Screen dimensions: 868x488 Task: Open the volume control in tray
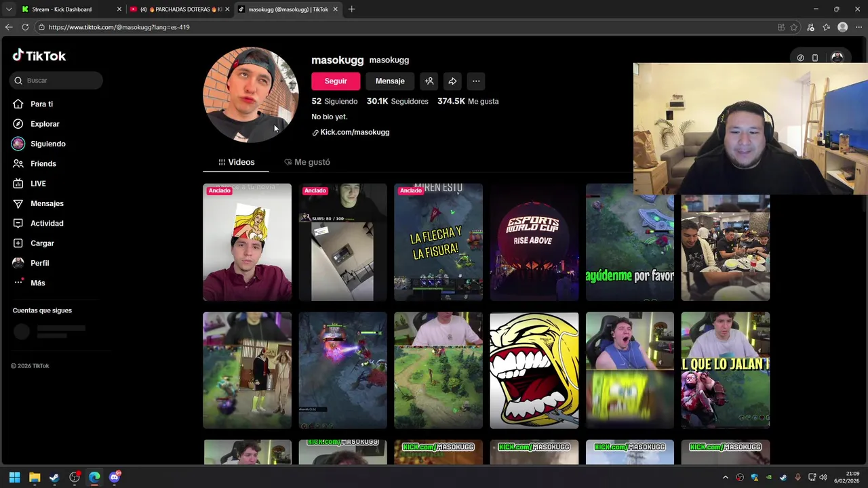(824, 477)
